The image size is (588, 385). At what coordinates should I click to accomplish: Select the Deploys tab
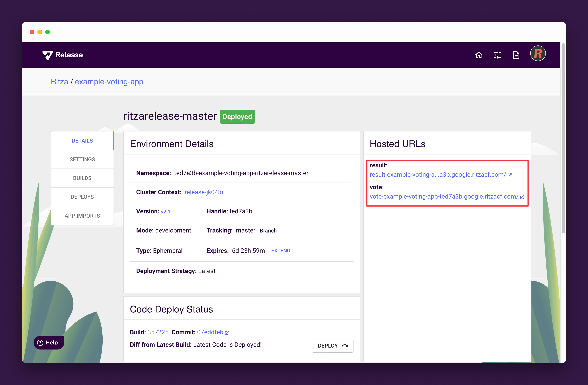(x=82, y=197)
